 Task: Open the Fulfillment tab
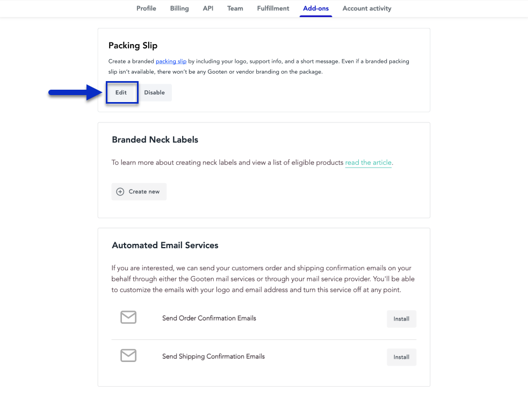click(x=273, y=9)
